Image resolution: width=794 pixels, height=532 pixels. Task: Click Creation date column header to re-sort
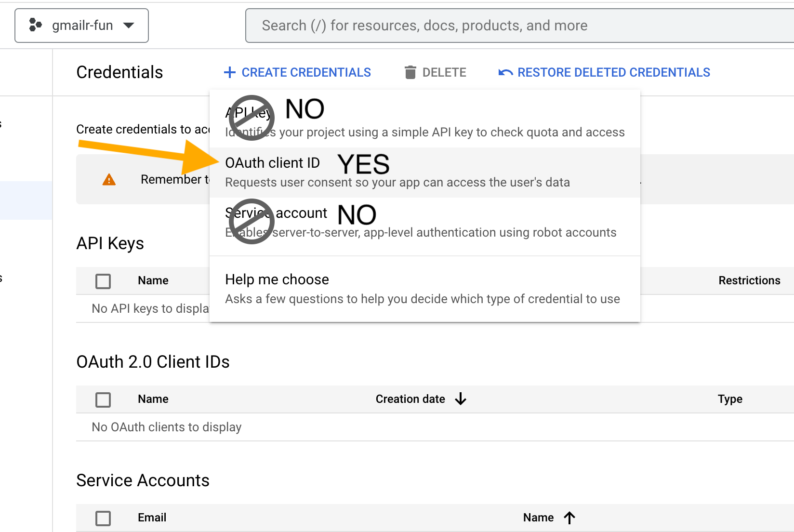point(410,399)
